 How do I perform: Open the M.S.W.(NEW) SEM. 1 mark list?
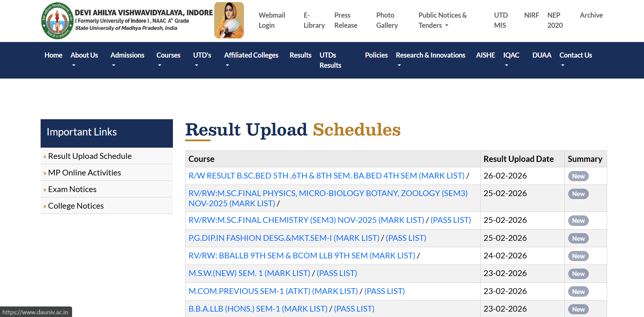[x=249, y=273]
